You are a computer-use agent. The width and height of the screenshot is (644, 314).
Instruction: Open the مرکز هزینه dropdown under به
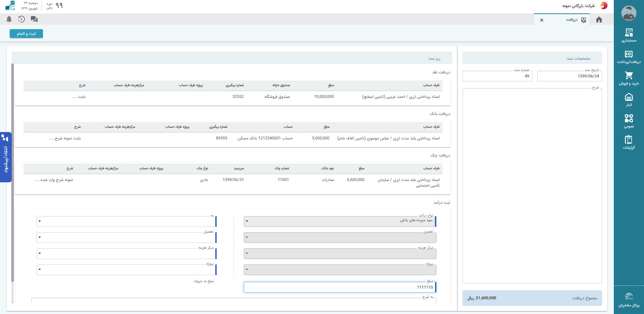(x=126, y=253)
